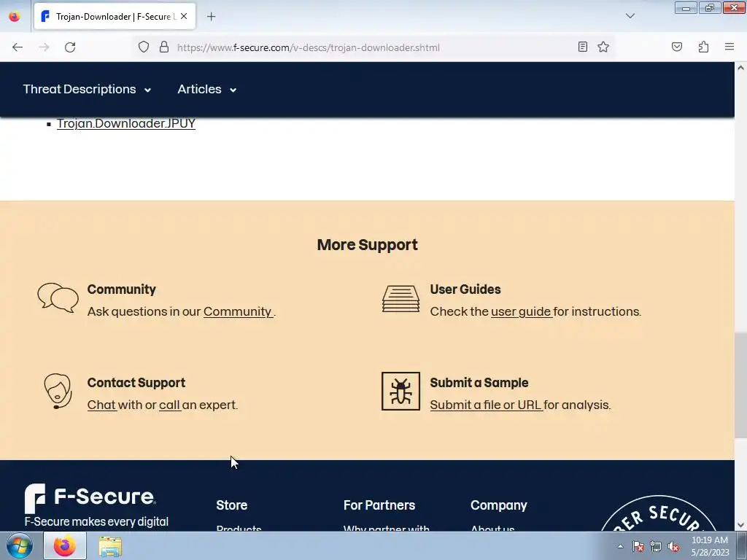The height and width of the screenshot is (560, 747).
Task: Open File Explorer from the taskbar
Action: (110, 546)
